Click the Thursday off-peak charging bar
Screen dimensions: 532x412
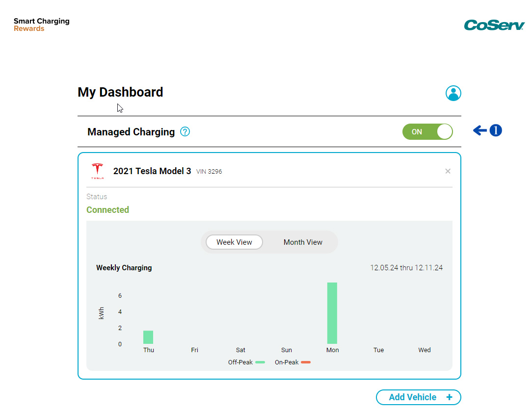[x=148, y=337]
